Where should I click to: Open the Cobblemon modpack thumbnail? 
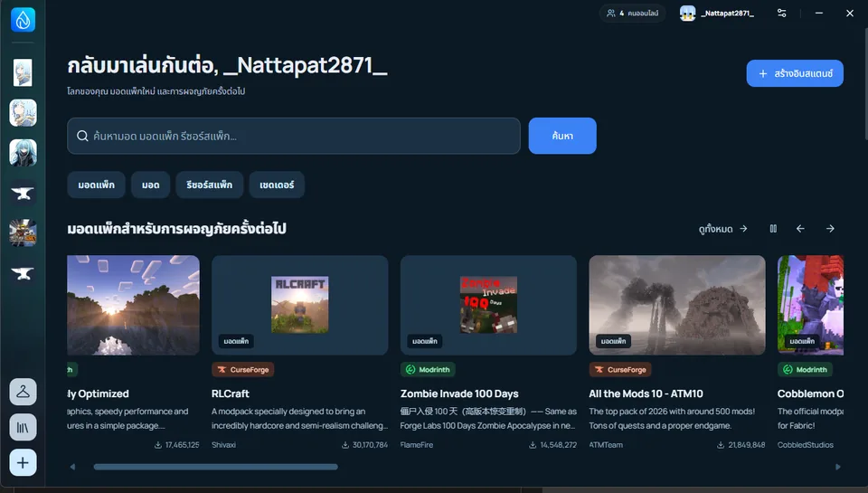tap(810, 305)
